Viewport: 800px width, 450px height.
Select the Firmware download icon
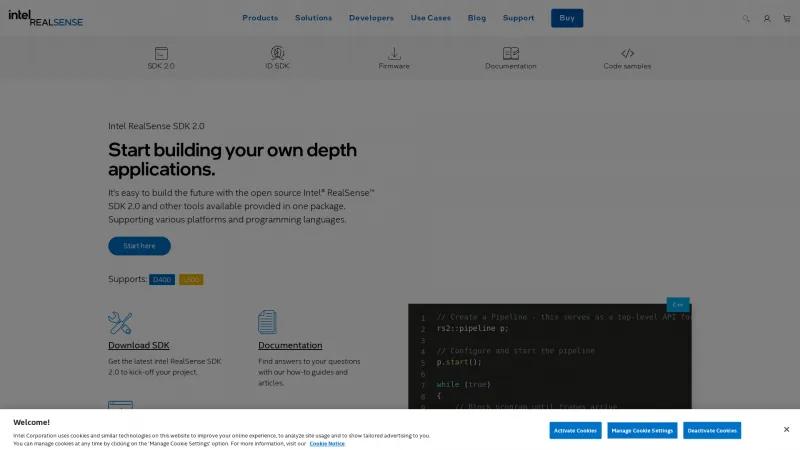tap(394, 53)
